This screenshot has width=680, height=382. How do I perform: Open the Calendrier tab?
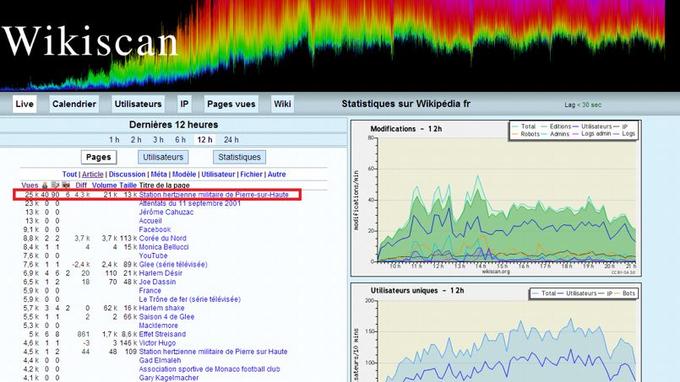(74, 104)
